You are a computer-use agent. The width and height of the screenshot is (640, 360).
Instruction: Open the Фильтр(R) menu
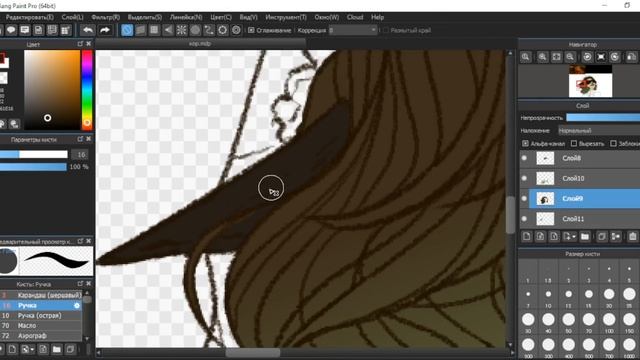click(x=106, y=17)
